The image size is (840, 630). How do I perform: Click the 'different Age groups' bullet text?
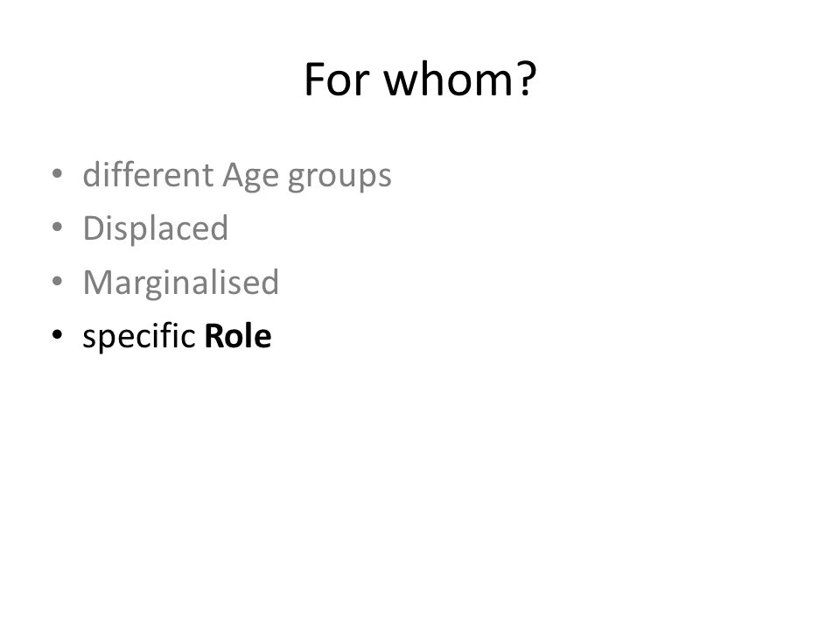tap(237, 176)
